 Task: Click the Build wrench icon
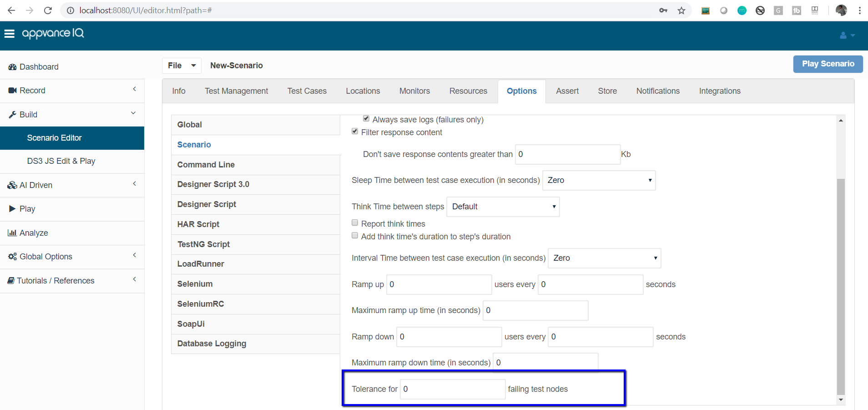[x=12, y=115]
